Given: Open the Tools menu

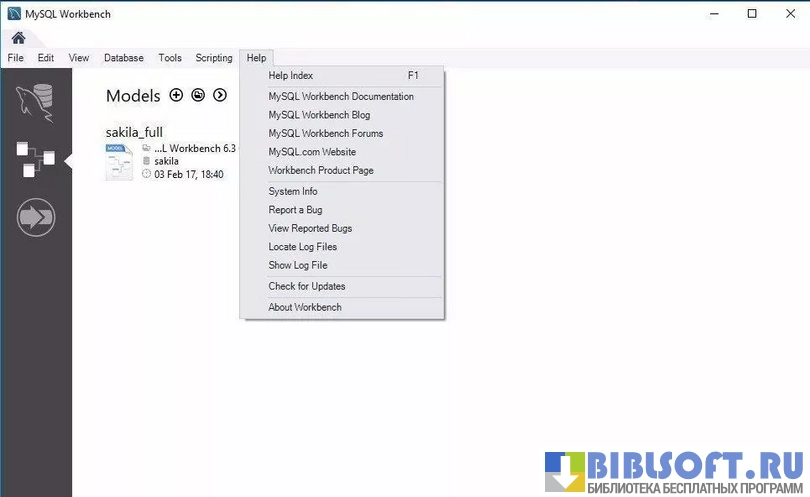Looking at the screenshot, I should pyautogui.click(x=170, y=58).
